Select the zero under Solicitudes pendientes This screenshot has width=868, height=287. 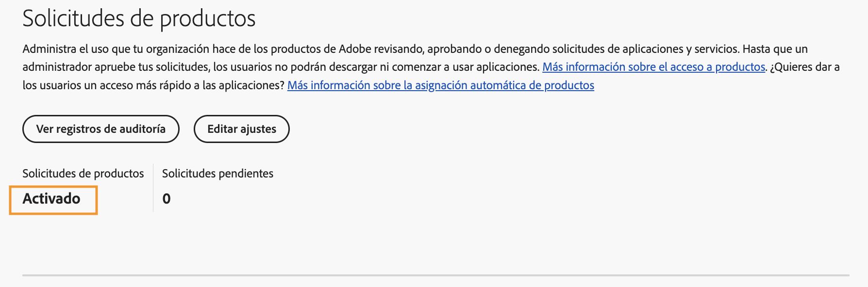pos(167,198)
